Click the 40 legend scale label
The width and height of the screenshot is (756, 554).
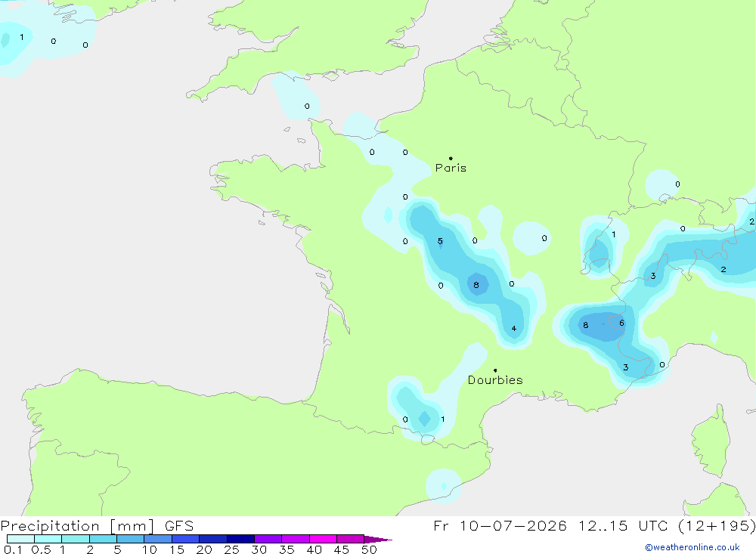point(314,549)
